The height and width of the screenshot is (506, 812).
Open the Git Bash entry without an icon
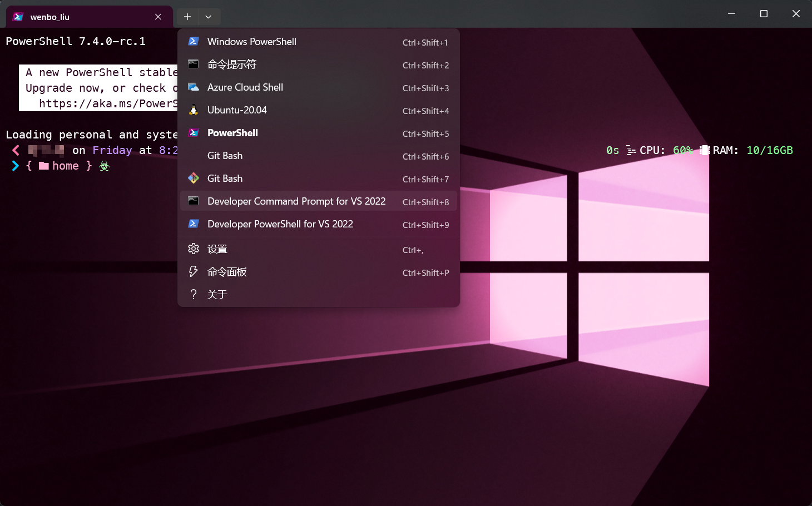pos(319,156)
